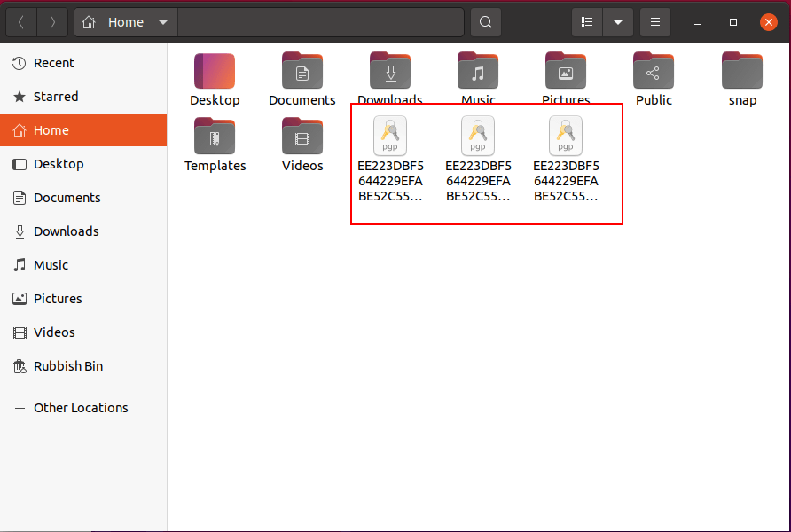
Task: Click Other Locations in the sidebar
Action: click(80, 408)
